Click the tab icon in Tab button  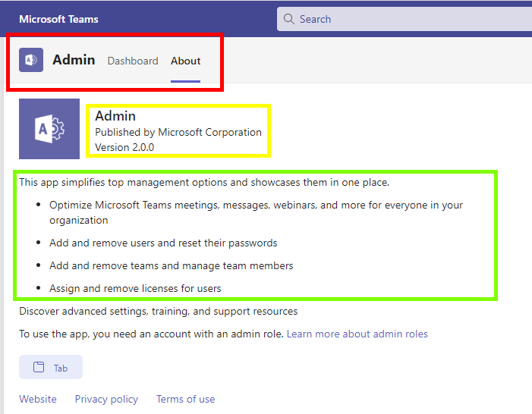tap(39, 367)
